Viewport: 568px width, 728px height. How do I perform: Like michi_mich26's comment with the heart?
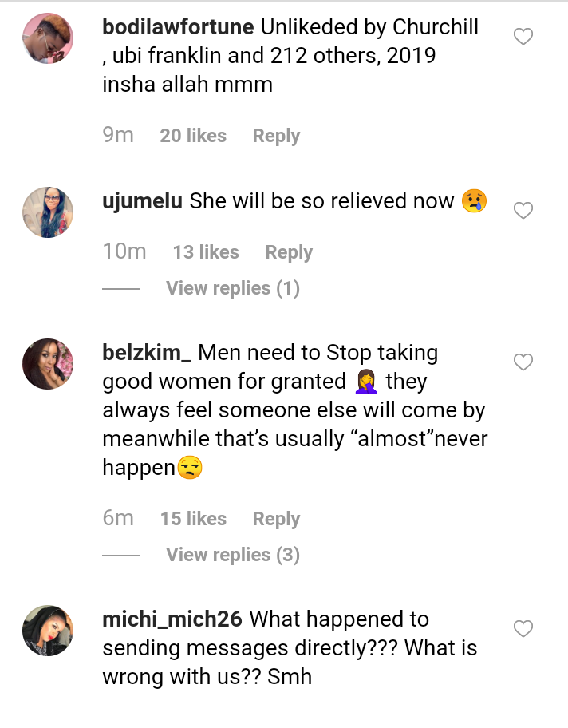[523, 629]
